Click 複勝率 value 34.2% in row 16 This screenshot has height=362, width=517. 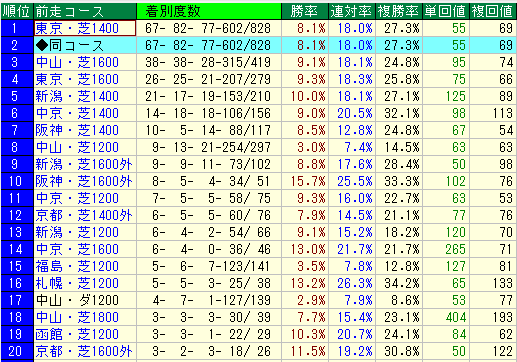[x=402, y=283]
